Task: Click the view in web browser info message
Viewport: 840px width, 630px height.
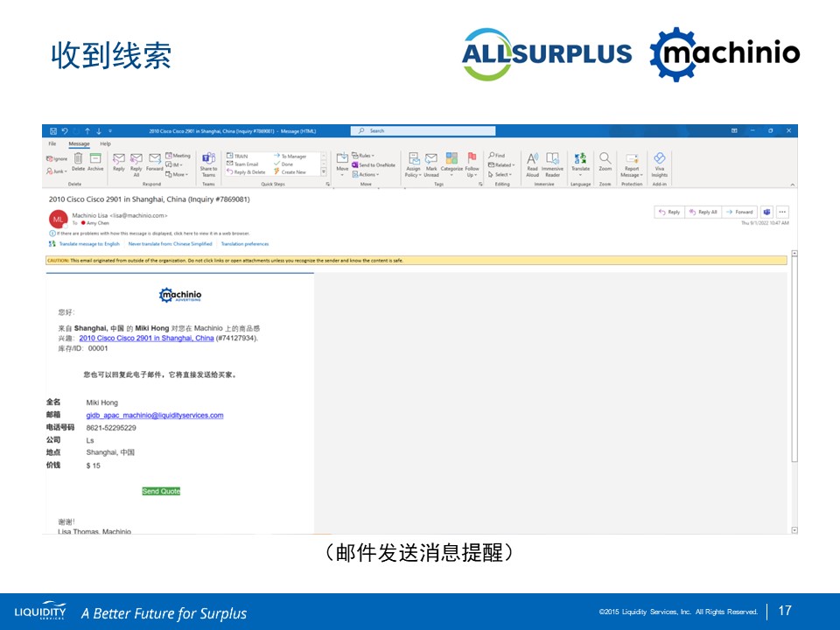Action: [150, 234]
